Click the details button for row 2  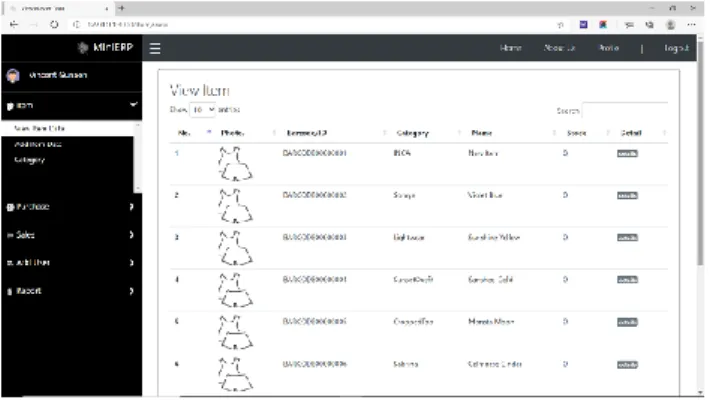click(x=627, y=196)
